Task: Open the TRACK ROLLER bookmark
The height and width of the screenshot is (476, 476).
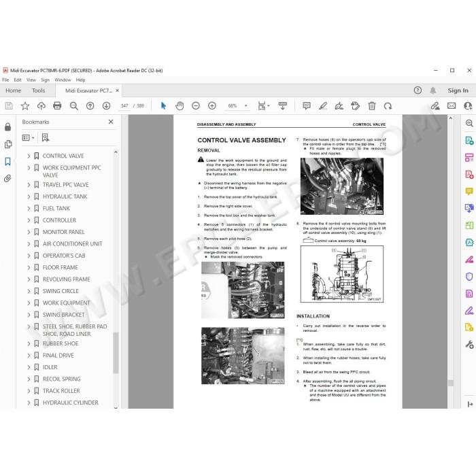Action: (x=61, y=391)
